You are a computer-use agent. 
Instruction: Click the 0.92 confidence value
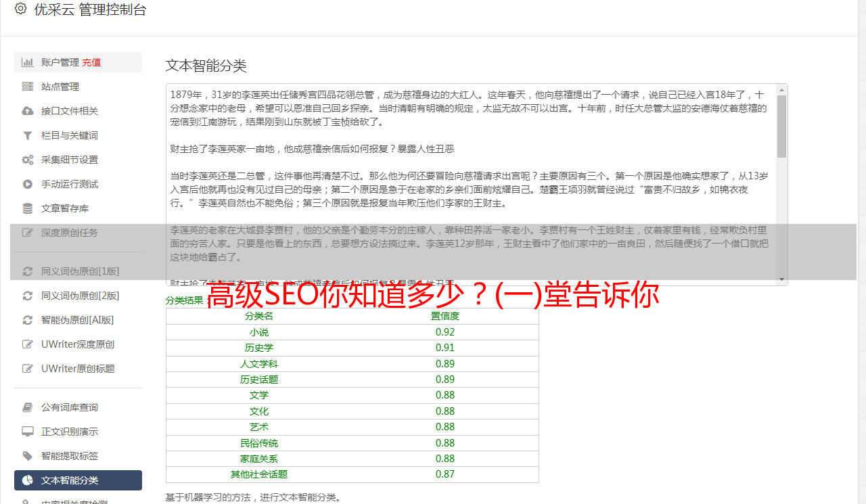[x=445, y=332]
